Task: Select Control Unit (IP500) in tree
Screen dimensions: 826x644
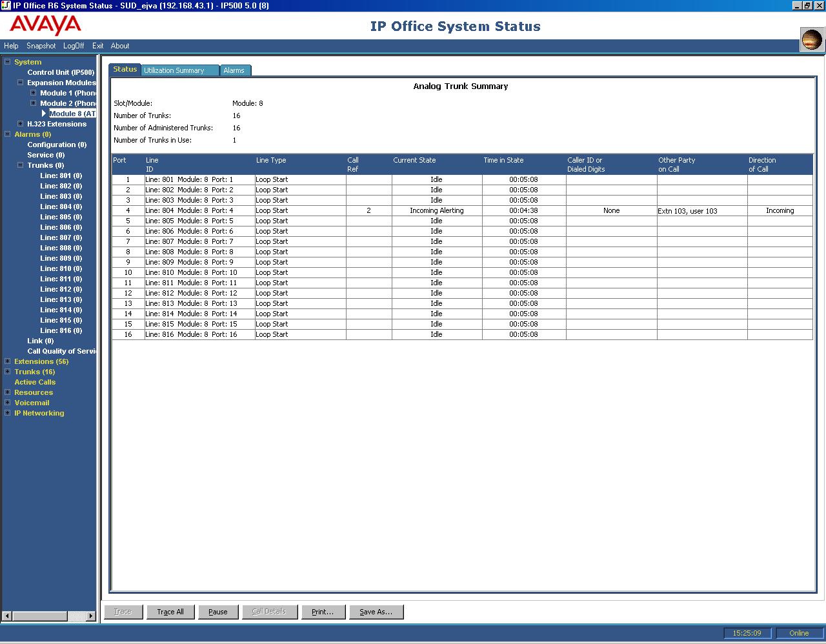Action: click(61, 72)
